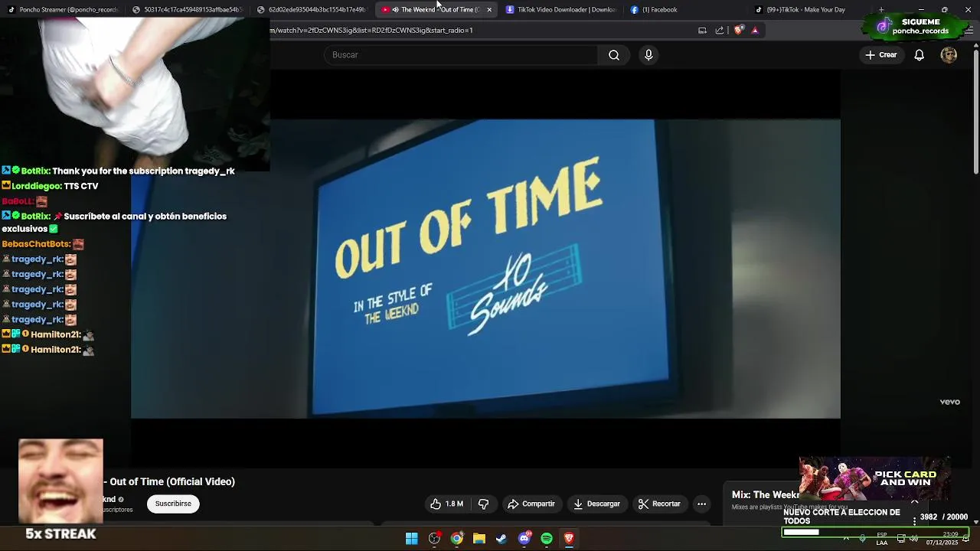Switch to the 62d02ede935044b tab
This screenshot has height=551, width=980.
coord(312,10)
